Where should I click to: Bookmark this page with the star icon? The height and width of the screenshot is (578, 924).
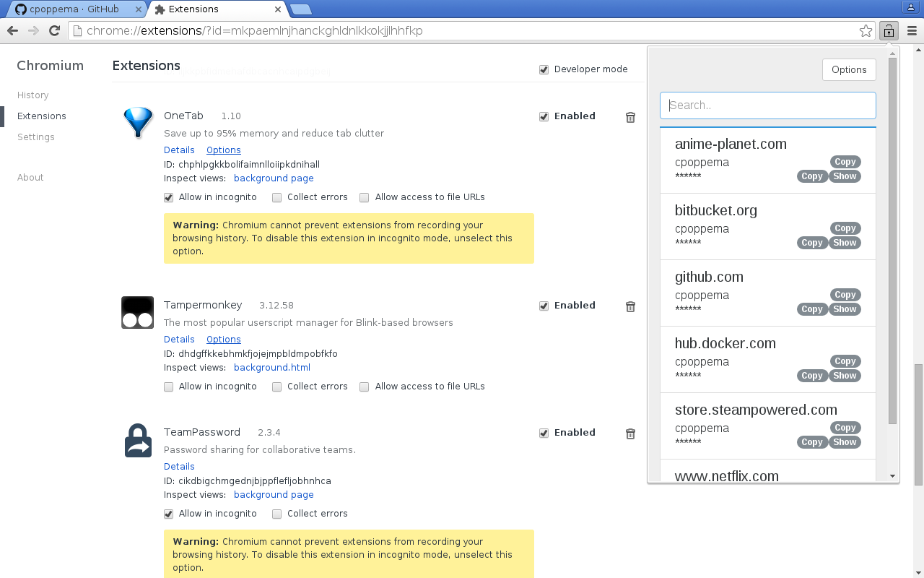[866, 30]
